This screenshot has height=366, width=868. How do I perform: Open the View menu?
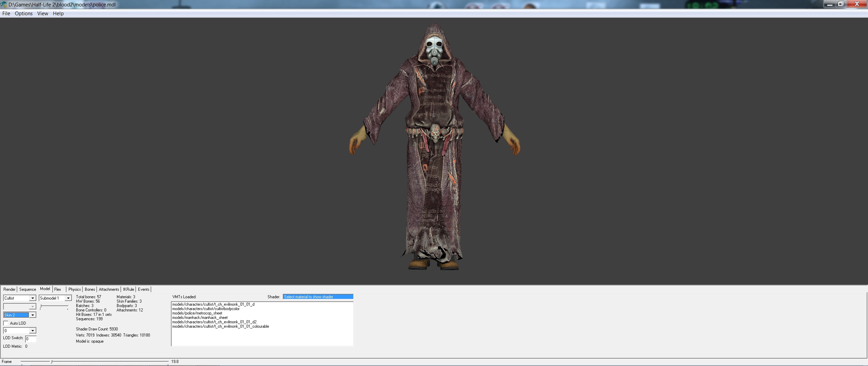click(x=43, y=14)
